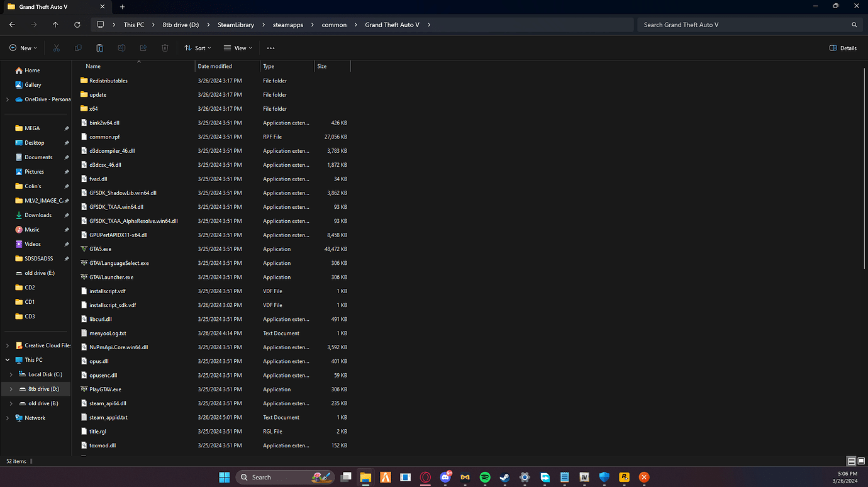Viewport: 868px width, 487px height.
Task: Open Spotify from the taskbar
Action: pyautogui.click(x=485, y=477)
